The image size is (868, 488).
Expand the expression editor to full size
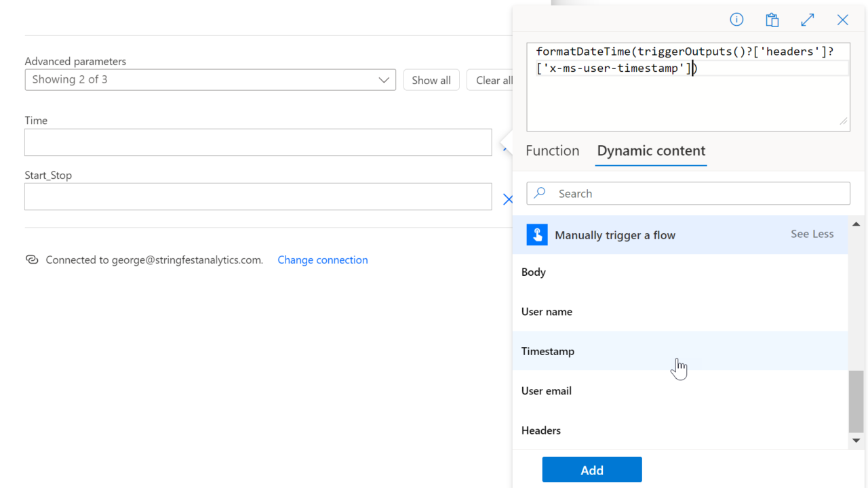click(x=807, y=20)
